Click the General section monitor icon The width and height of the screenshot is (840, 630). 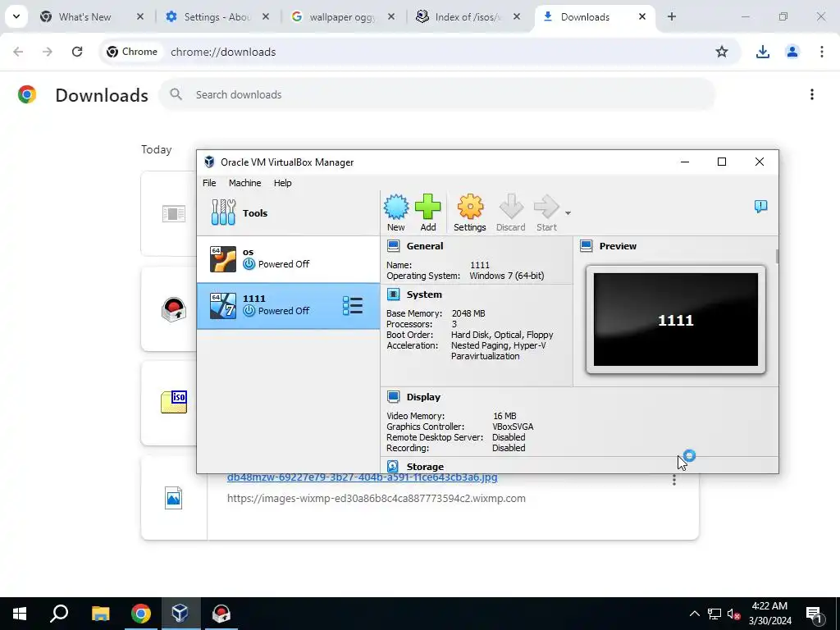393,246
